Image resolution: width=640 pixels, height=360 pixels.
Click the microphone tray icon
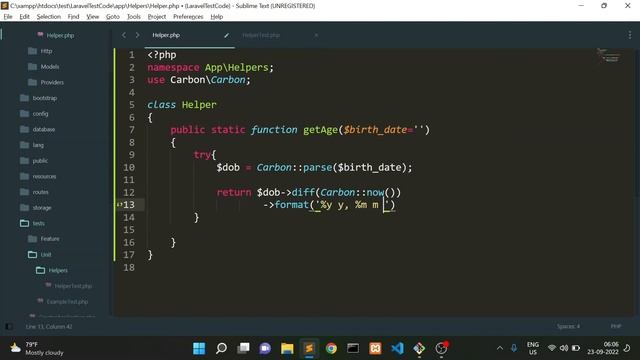pyautogui.click(x=514, y=348)
